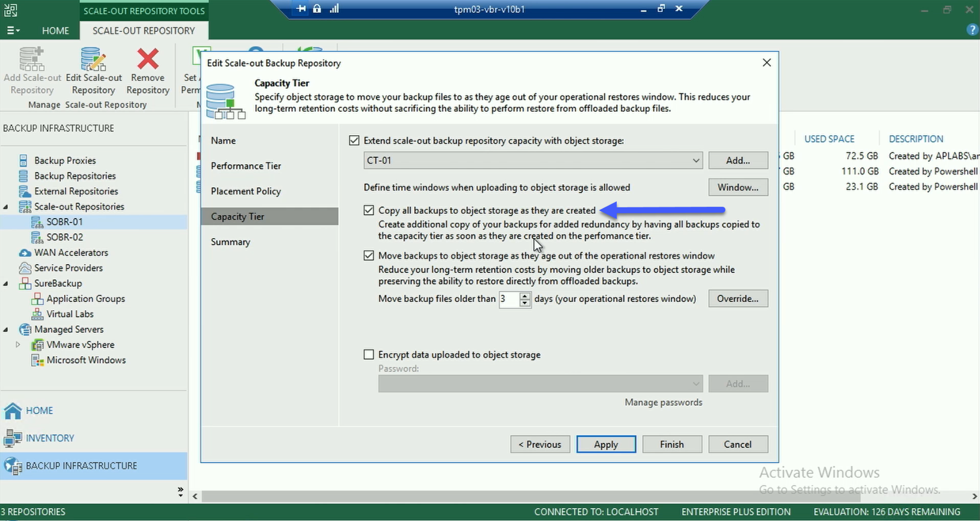Select External Repositories icon in the tree
The width and height of the screenshot is (980, 521).
coord(24,191)
